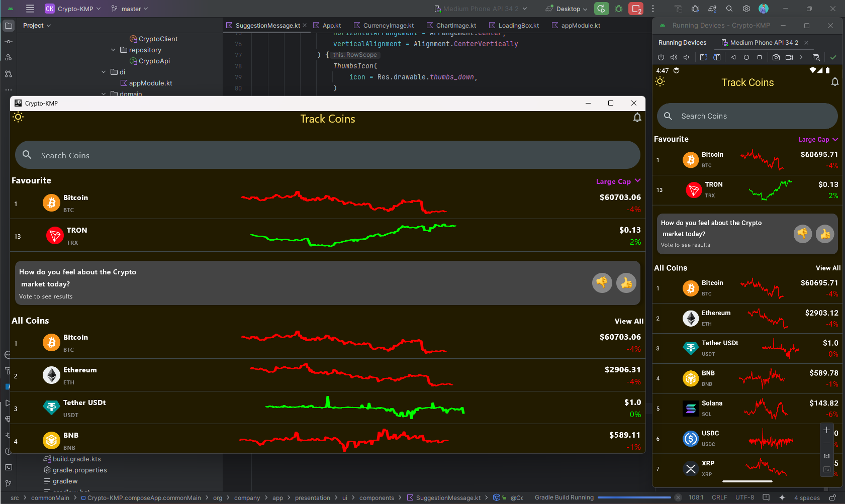Click emulator power button
Viewport: 845px width, 504px height.
coord(661,57)
